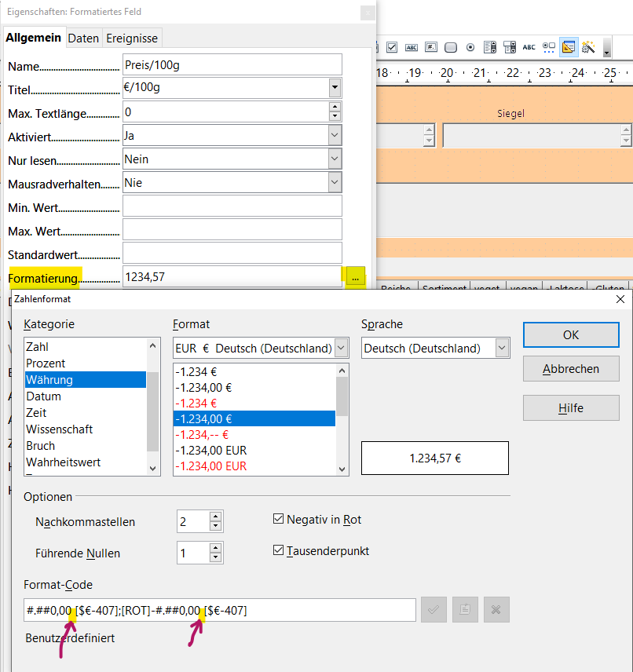Click the Abbrechen button

point(571,368)
